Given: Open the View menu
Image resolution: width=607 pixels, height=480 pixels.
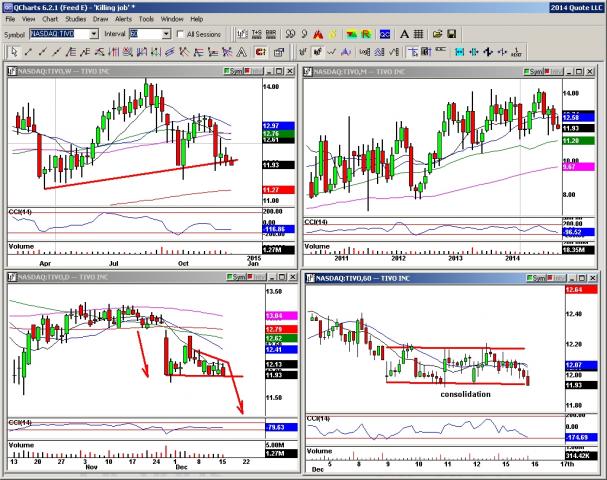Looking at the screenshot, I should [28, 19].
